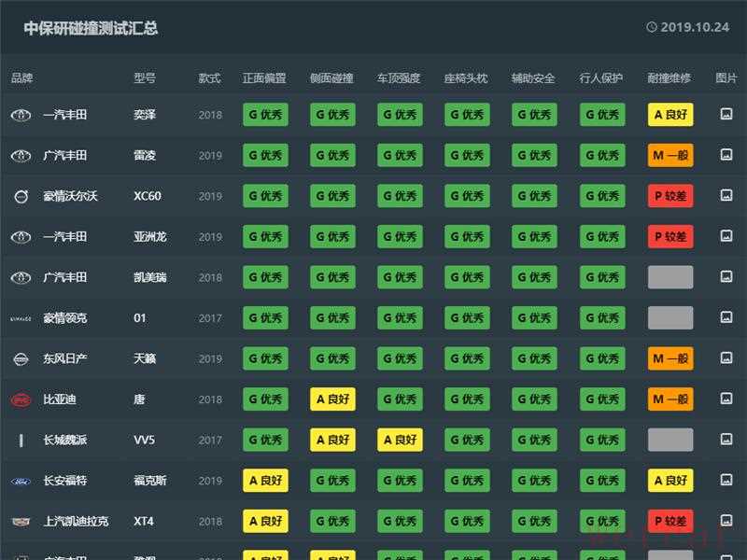Click the clock icon beside the date
Image resolution: width=747 pixels, height=560 pixels.
[652, 27]
